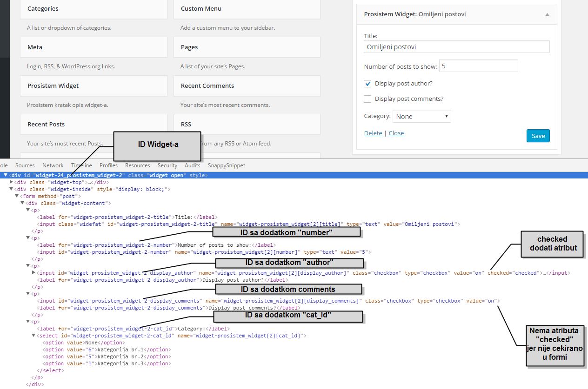
Task: Enable the Display post comments checkbox
Action: (x=367, y=99)
